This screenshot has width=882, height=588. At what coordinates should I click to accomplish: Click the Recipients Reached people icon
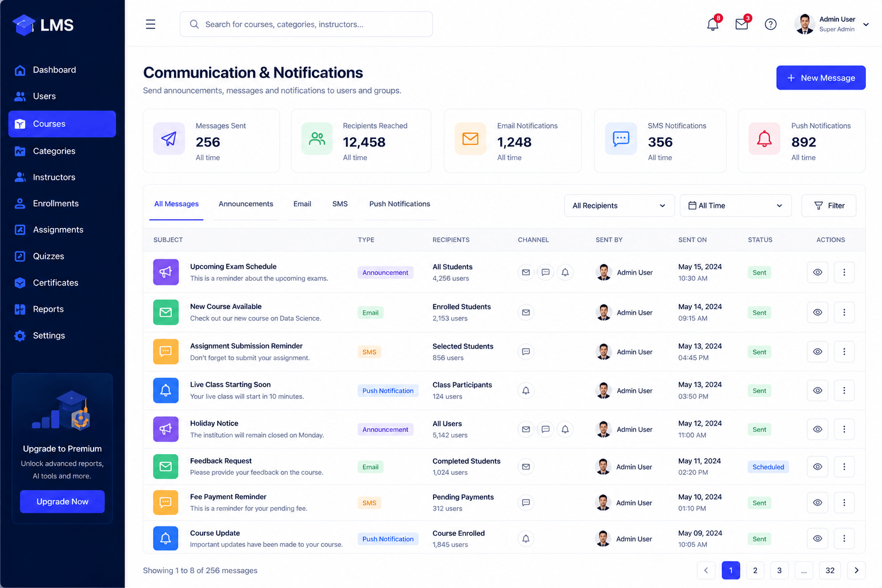317,138
